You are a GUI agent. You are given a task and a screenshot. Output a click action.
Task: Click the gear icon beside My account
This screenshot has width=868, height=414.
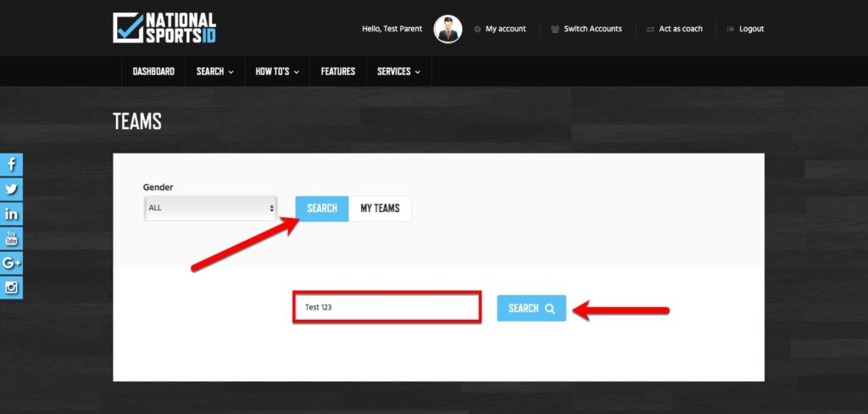coord(477,29)
